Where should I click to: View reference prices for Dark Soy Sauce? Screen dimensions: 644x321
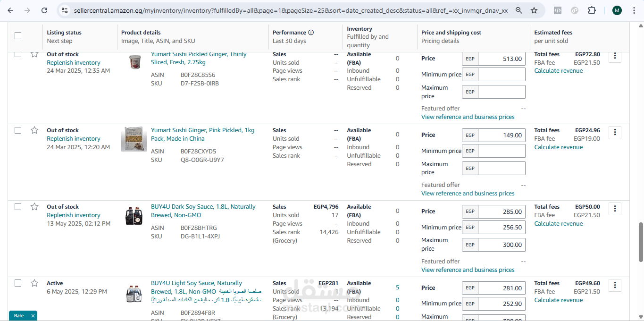[x=468, y=270]
